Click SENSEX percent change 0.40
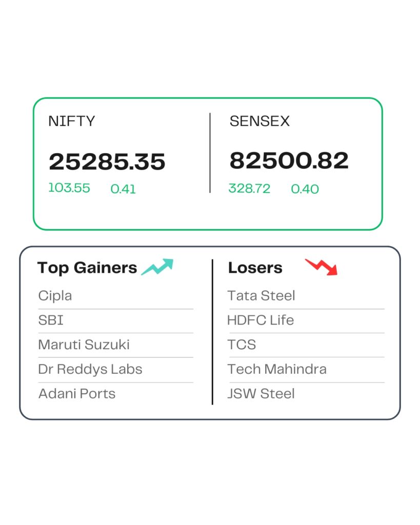 (305, 189)
